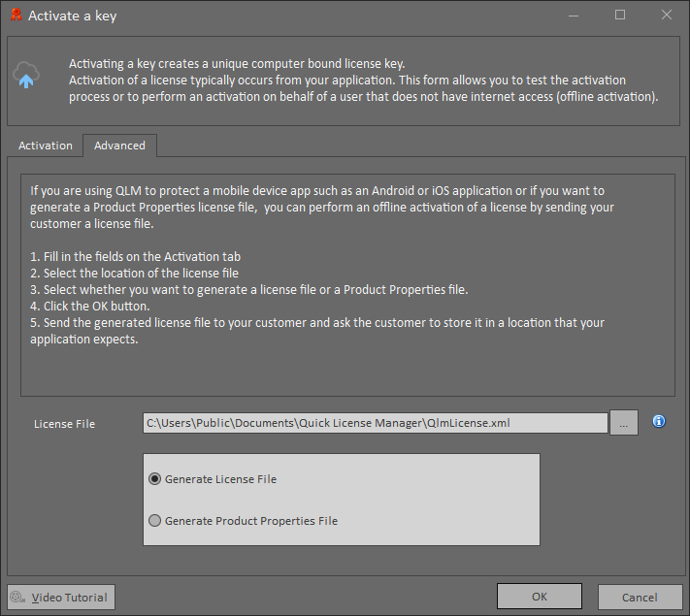Open the Video Tutorial

[61, 597]
